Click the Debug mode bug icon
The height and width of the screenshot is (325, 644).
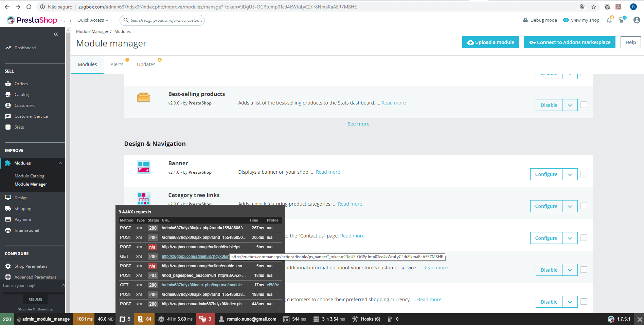point(525,20)
